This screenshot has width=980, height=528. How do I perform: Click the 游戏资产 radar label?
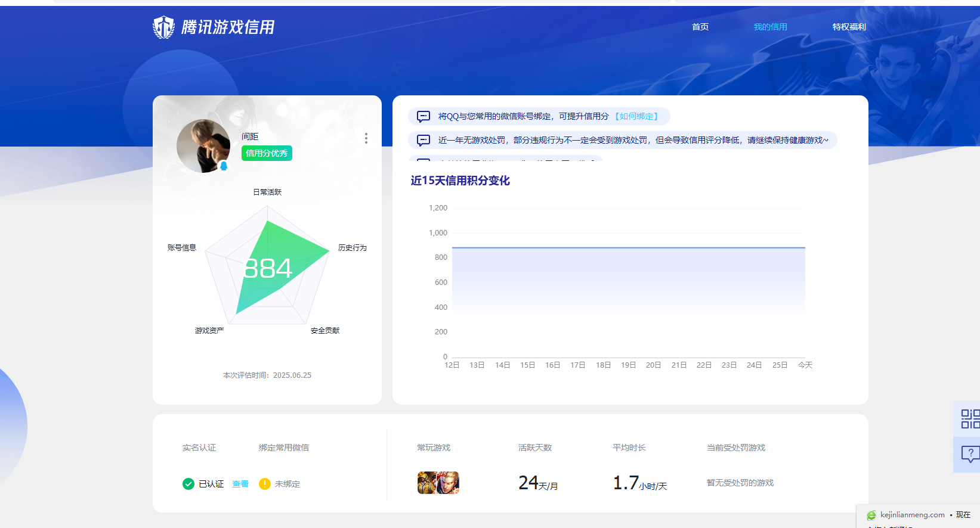(209, 330)
